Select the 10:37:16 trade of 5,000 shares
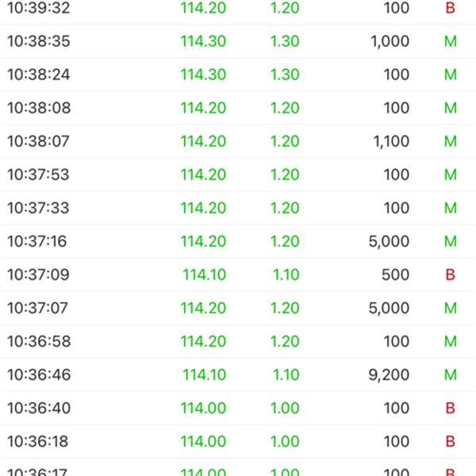 tap(238, 241)
